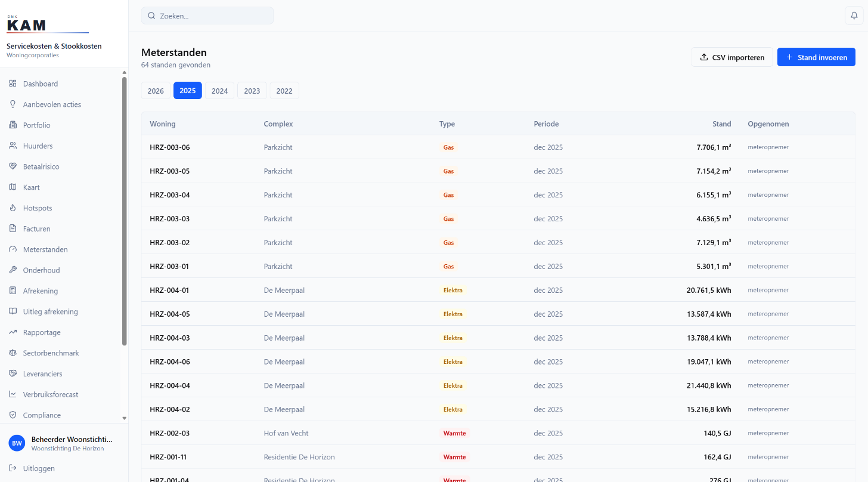Click the book icon for Uitleg afrekening
Image resolution: width=868 pixels, height=482 pixels.
(x=13, y=311)
